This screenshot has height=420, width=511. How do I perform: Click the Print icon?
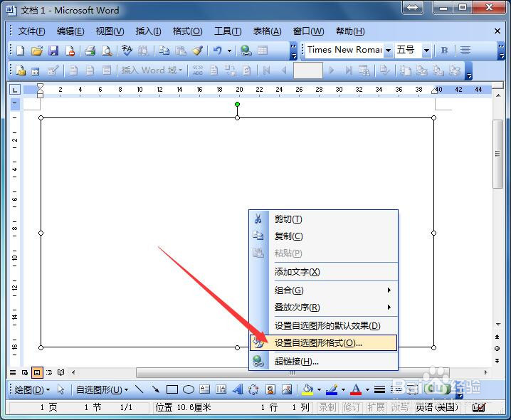tap(90, 51)
